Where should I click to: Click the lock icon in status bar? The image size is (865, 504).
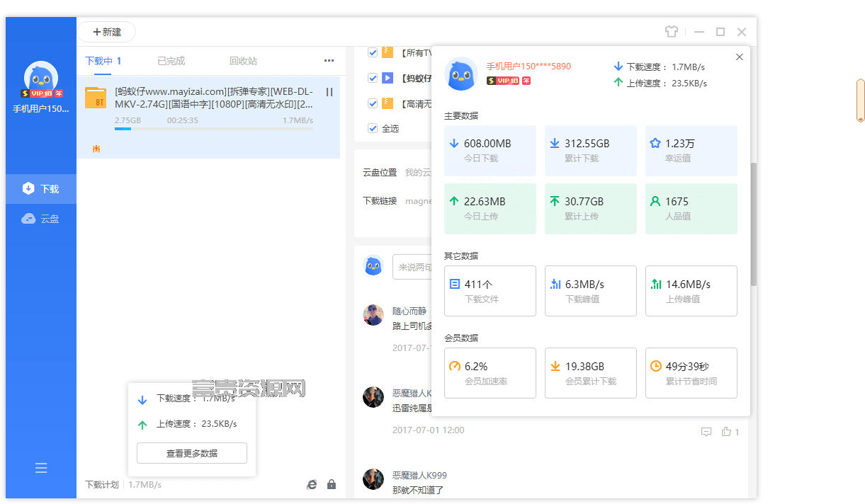tap(332, 485)
